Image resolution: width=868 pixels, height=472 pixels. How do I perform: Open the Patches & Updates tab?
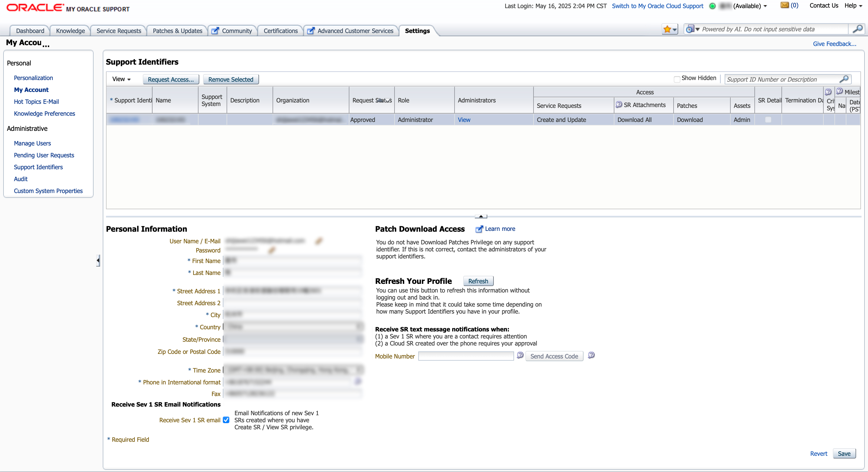point(177,31)
